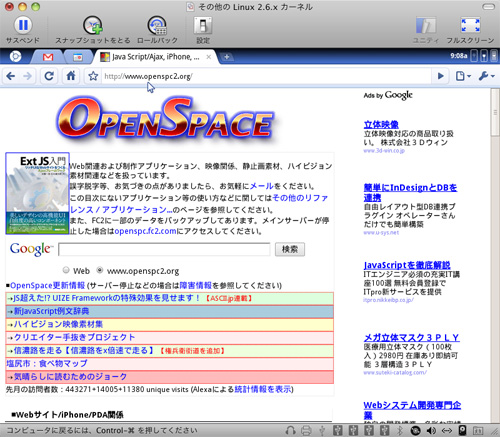
Task: Switch to the Gmail tab
Action: 48,57
